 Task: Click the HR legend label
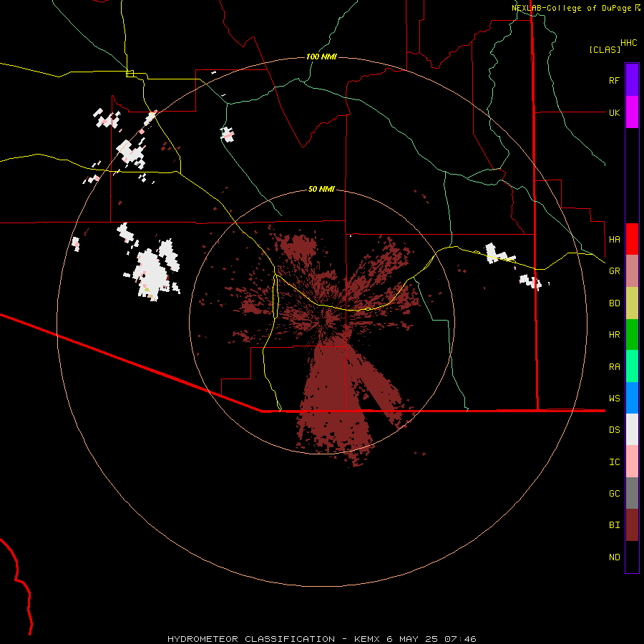pyautogui.click(x=614, y=335)
